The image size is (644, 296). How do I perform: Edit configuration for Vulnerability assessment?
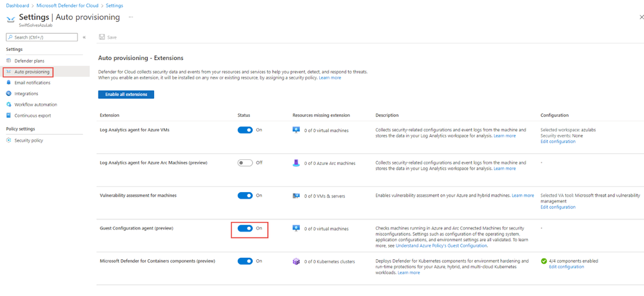[558, 207]
